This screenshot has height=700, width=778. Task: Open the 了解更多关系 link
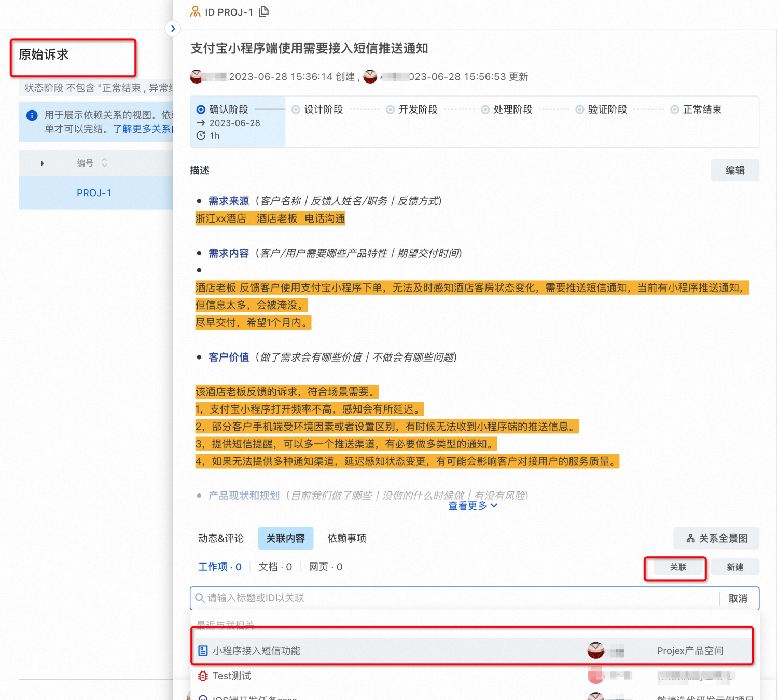point(143,129)
